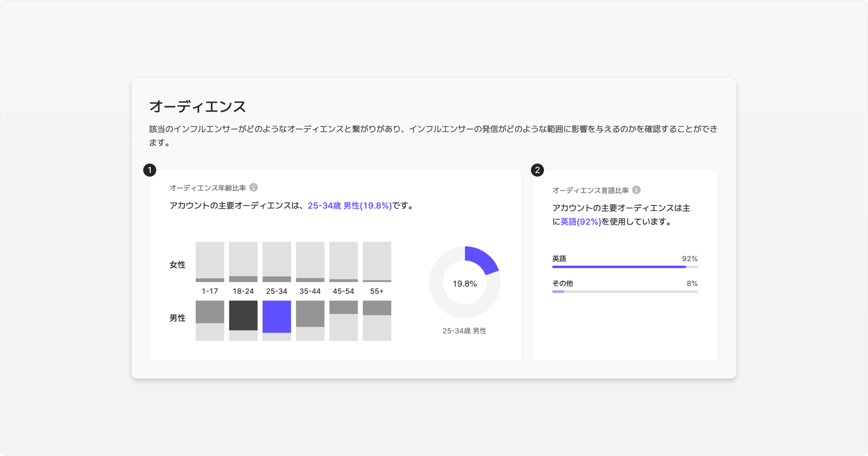The width and height of the screenshot is (868, 456).
Task: Click the female 55+ age bar
Action: 377,281
